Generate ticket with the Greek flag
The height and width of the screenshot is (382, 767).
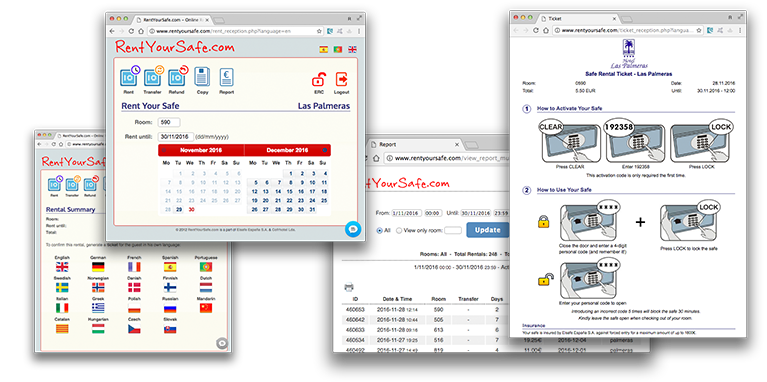(98, 308)
